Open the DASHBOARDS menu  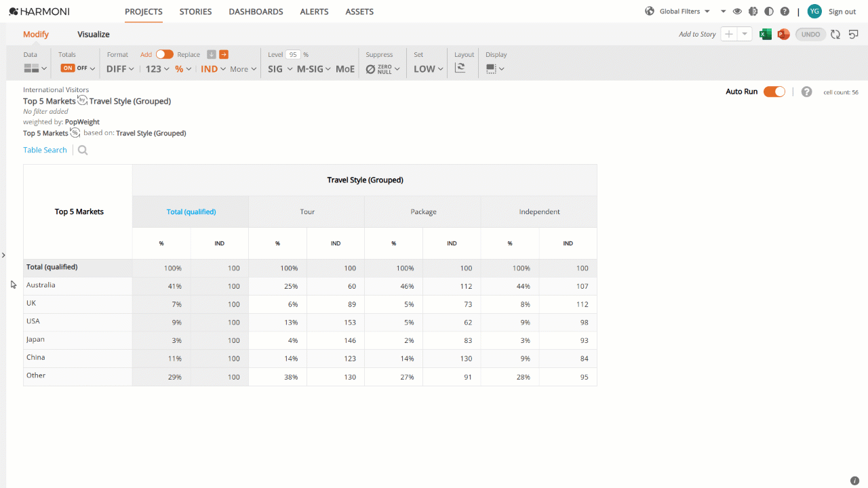[x=256, y=12]
